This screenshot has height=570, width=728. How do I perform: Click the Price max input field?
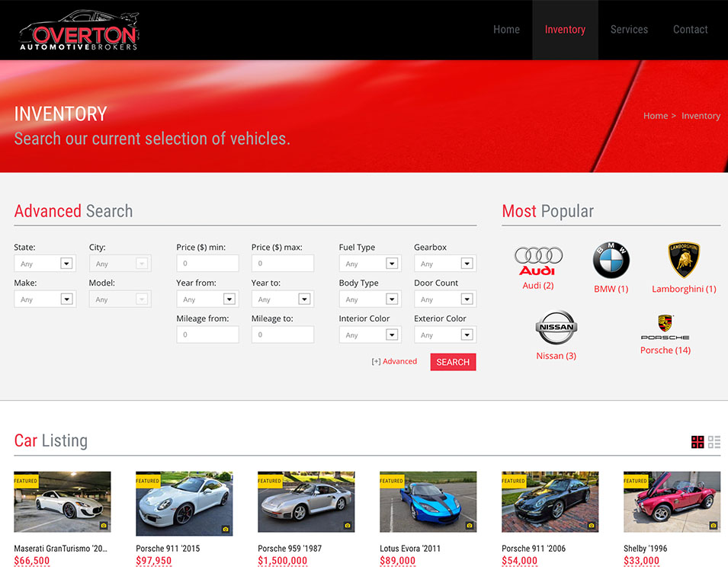click(x=283, y=263)
